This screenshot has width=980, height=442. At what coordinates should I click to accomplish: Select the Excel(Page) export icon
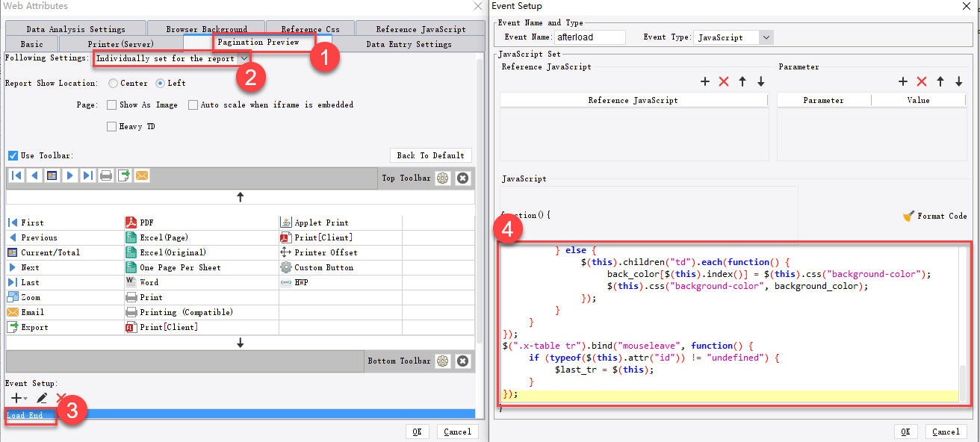[131, 237]
